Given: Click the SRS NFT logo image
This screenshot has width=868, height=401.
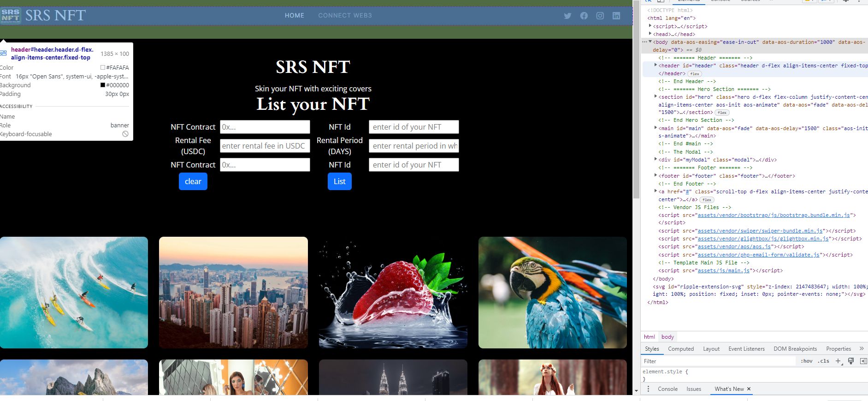Looking at the screenshot, I should click(x=10, y=15).
